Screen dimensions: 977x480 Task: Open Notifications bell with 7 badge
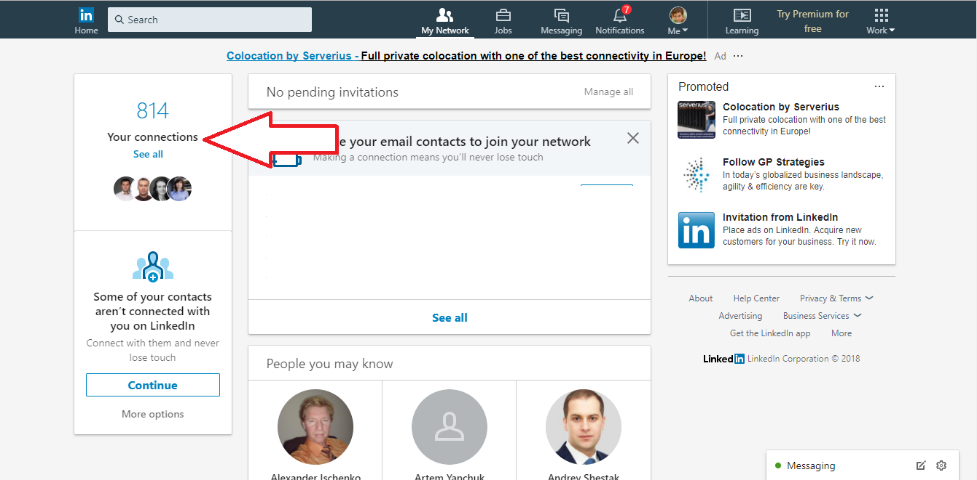[620, 21]
